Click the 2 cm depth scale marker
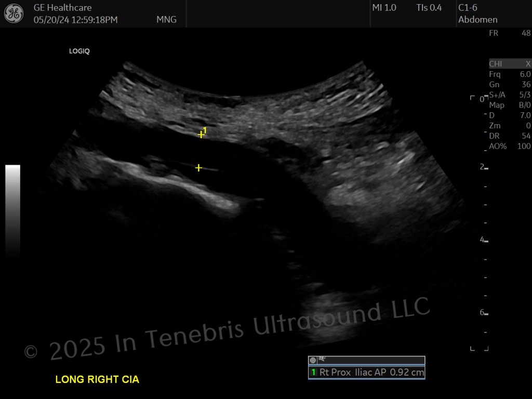532x399 pixels. [x=484, y=167]
